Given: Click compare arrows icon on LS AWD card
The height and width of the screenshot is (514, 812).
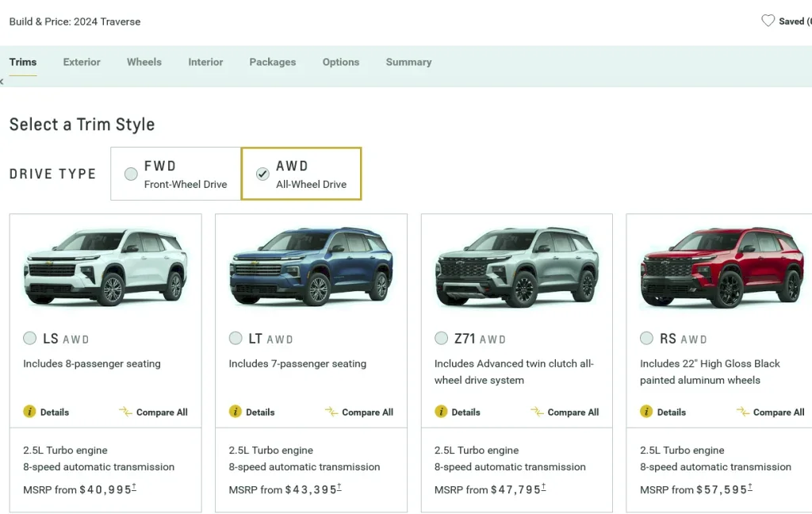Looking at the screenshot, I should coord(125,412).
